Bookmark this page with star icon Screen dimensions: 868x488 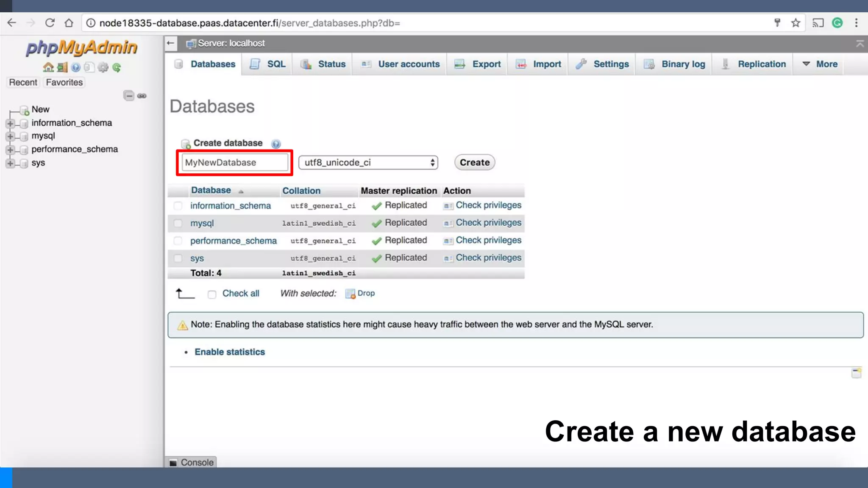coord(796,23)
